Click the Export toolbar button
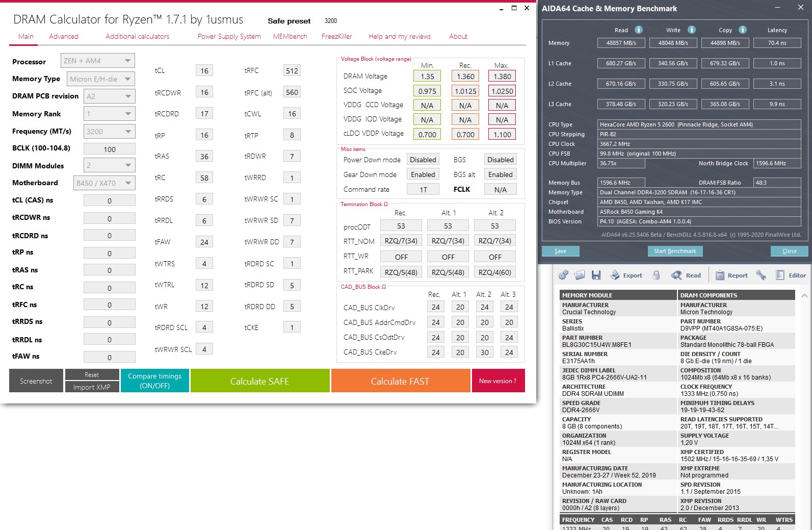 (626, 275)
